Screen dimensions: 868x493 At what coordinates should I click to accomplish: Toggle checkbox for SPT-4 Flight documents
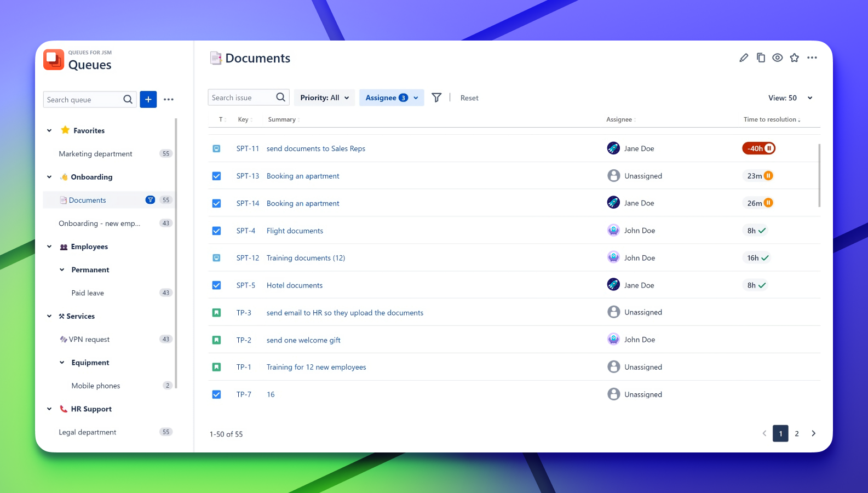point(216,231)
